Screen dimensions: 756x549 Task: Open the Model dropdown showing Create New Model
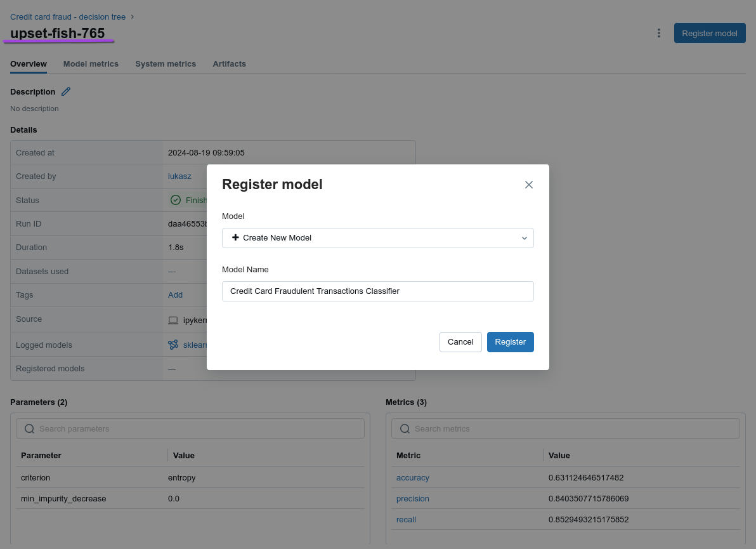[x=377, y=238]
